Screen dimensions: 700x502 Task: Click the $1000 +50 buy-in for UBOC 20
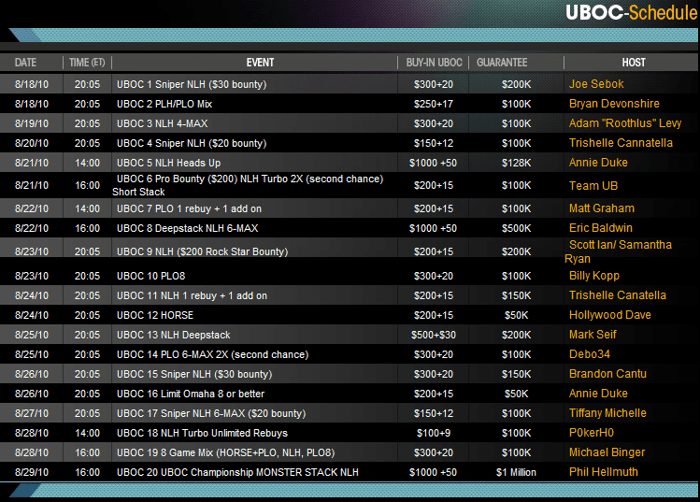433,473
